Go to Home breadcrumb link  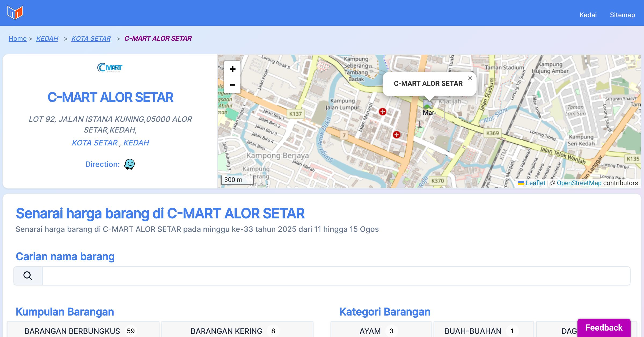(x=17, y=39)
